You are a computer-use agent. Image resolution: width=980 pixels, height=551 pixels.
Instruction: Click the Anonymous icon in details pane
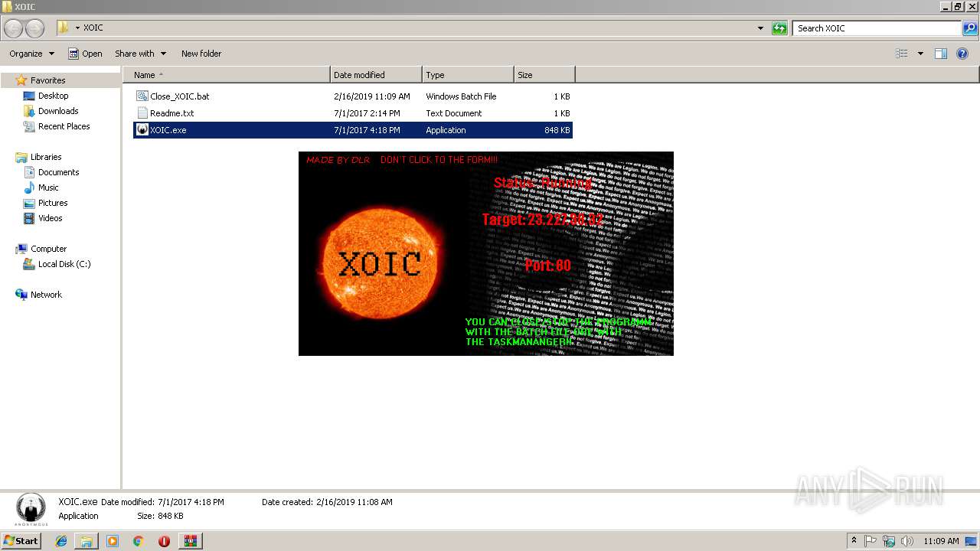tap(31, 510)
